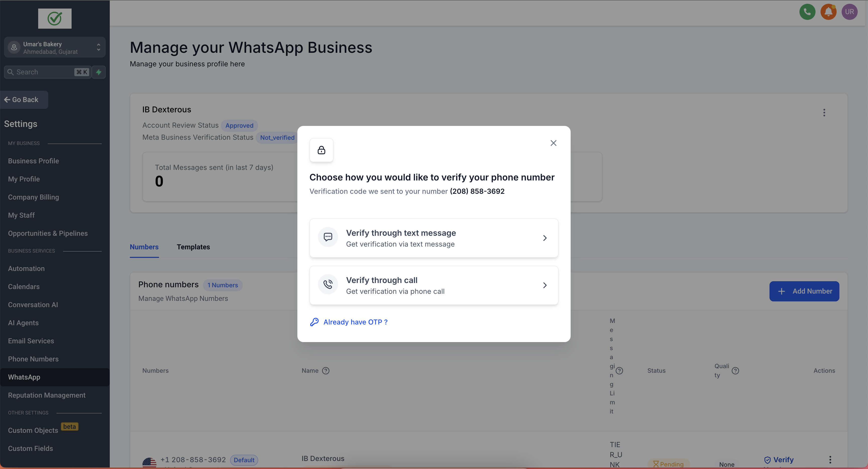Click the Add Number button
The width and height of the screenshot is (868, 469).
point(804,291)
